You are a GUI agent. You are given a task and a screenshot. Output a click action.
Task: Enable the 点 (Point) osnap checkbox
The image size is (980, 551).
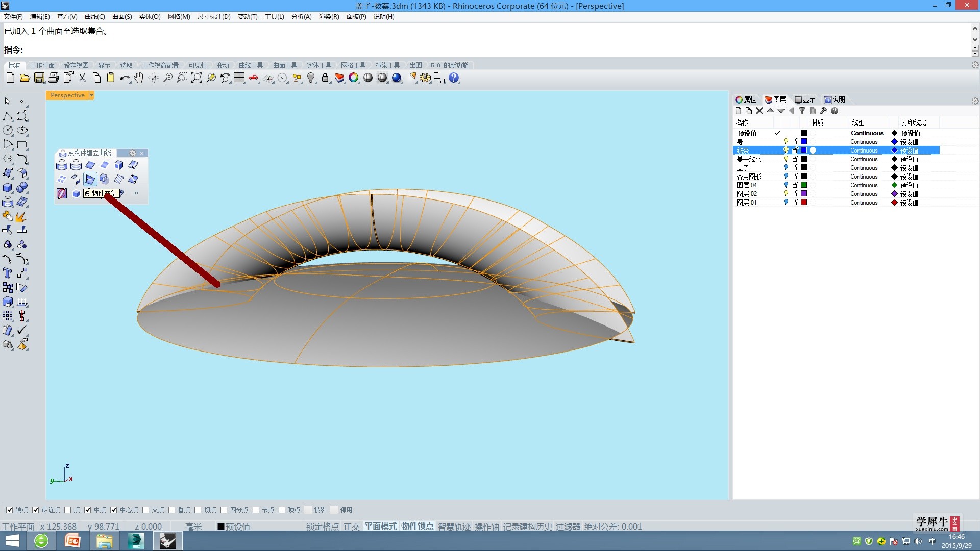pyautogui.click(x=67, y=510)
